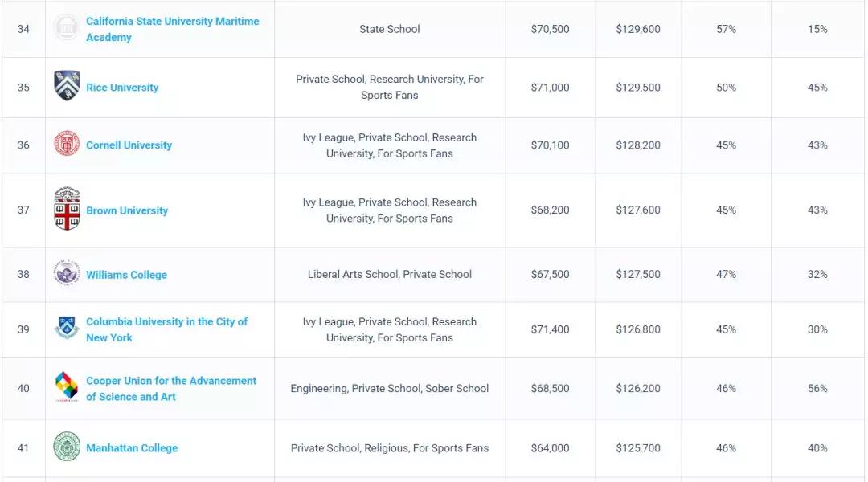This screenshot has height=482, width=868.
Task: Select rank number 37 cell
Action: (x=23, y=210)
